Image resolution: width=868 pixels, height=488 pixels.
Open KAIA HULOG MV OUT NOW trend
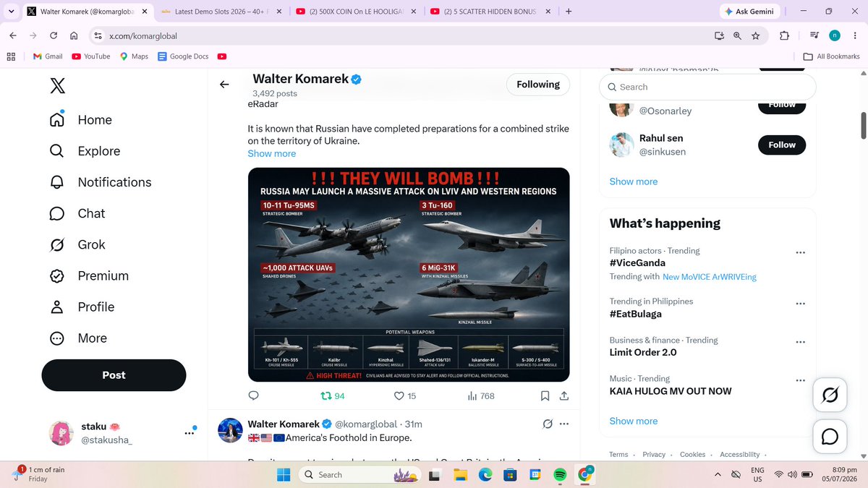[x=671, y=391]
